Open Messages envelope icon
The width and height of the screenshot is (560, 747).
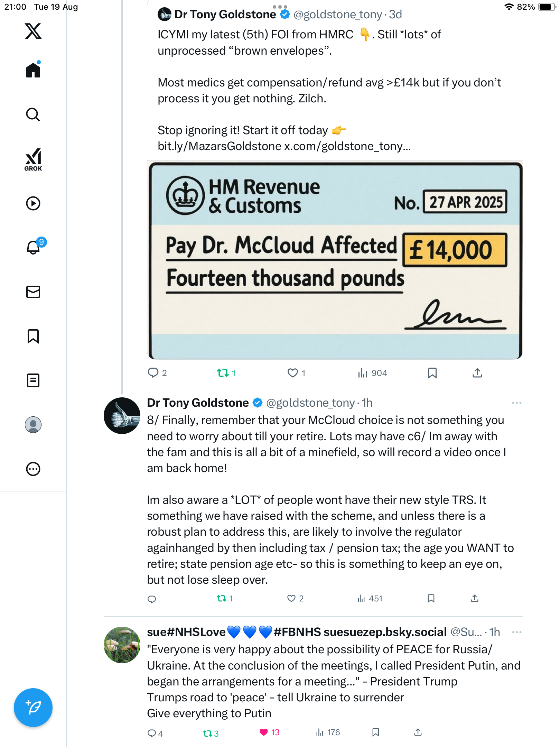pos(33,292)
